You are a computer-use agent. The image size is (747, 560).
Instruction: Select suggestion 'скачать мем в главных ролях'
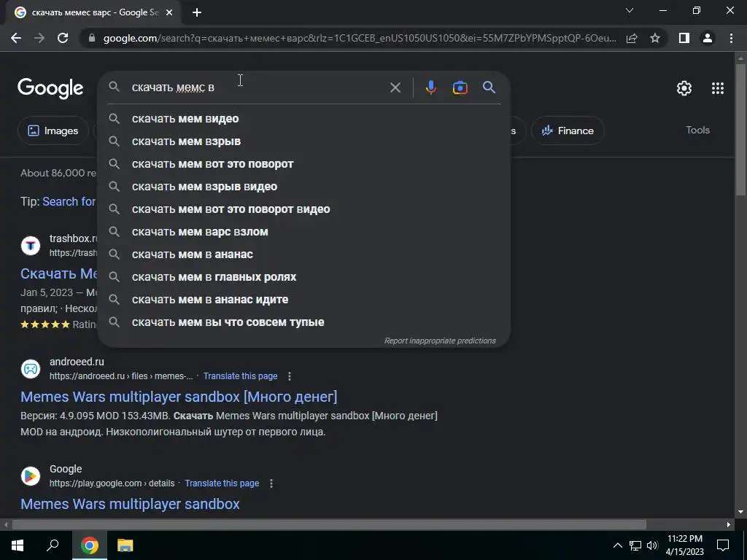304,277
